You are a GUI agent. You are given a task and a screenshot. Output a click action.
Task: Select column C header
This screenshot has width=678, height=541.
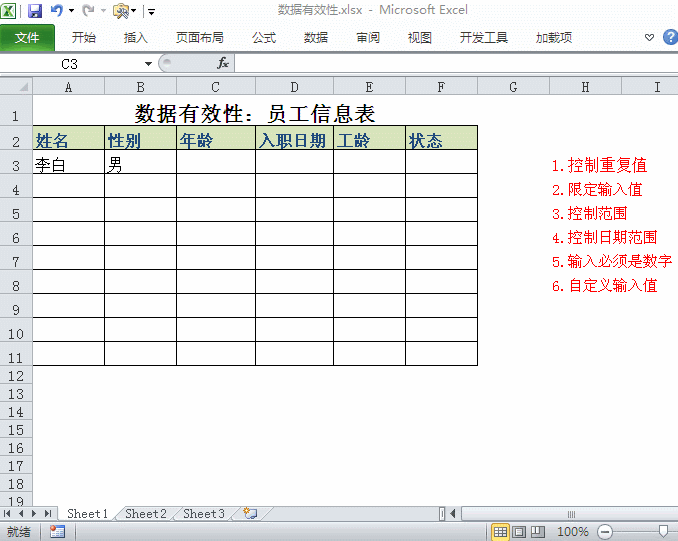tap(215, 87)
